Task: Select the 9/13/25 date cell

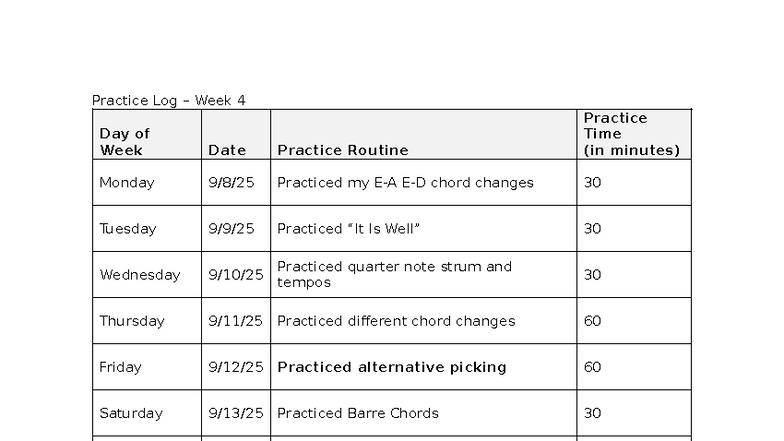Action: (235, 413)
